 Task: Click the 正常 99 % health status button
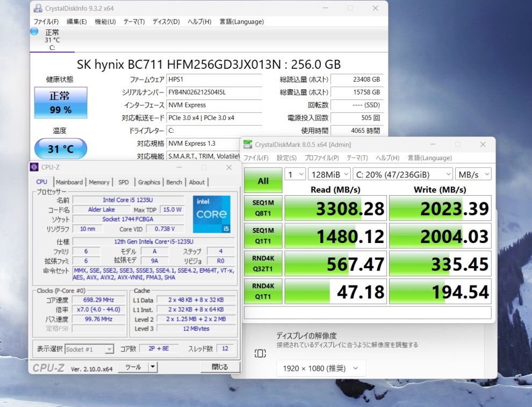(x=61, y=103)
